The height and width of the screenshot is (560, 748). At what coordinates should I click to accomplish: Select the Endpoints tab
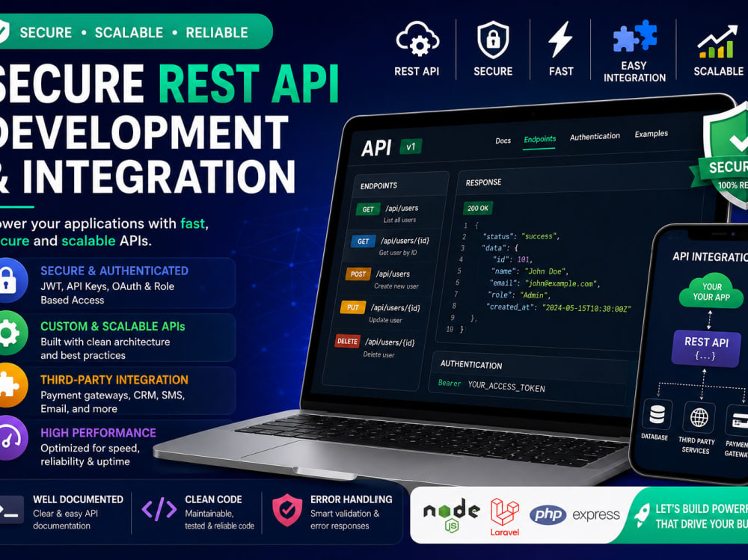539,139
